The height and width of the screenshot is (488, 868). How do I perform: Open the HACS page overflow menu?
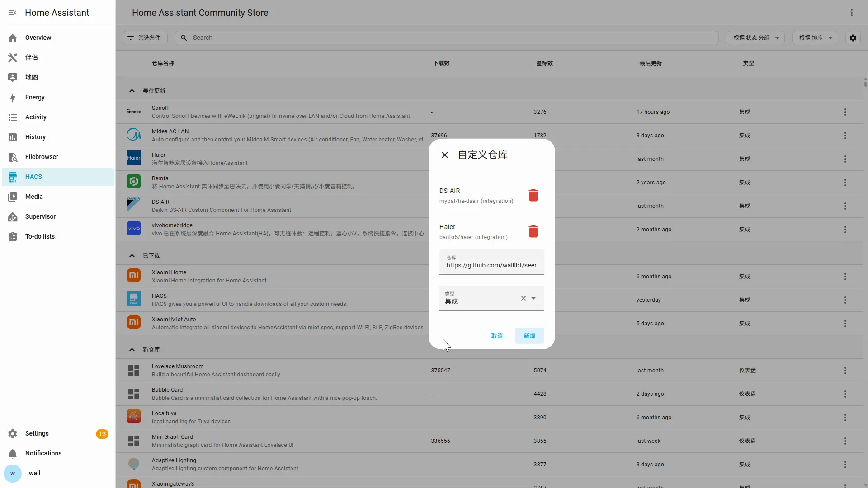[x=852, y=13]
